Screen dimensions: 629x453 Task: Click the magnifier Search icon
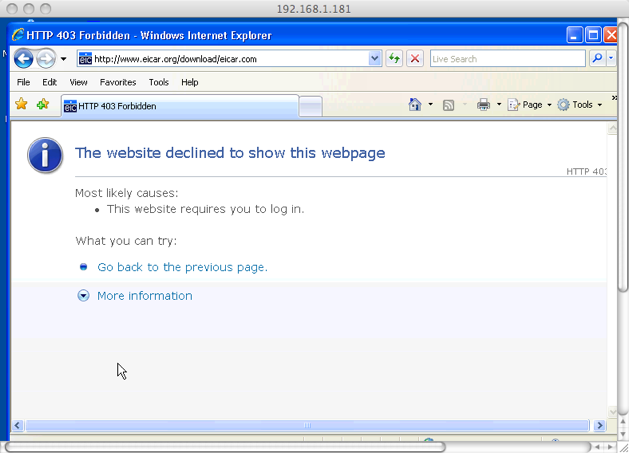(597, 59)
